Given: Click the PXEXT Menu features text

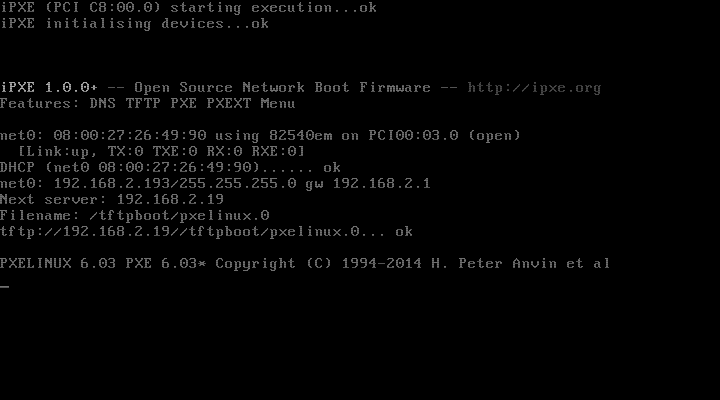Looking at the screenshot, I should (x=251, y=103).
